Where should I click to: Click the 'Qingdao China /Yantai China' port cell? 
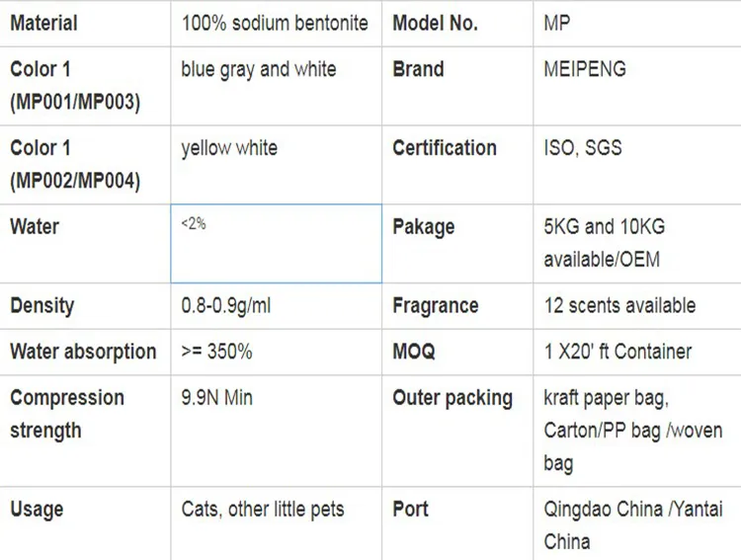633,525
